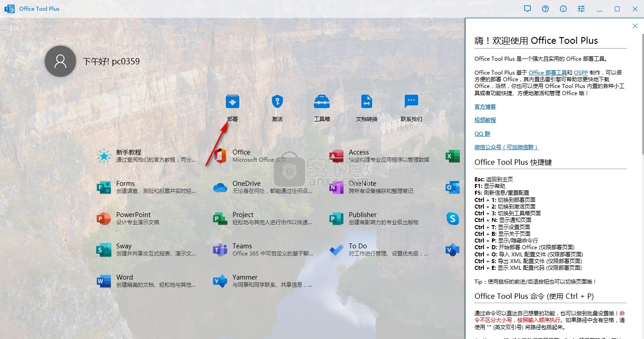Launch the Teams app icon
Viewport: 644px width, 339px height.
pyautogui.click(x=220, y=250)
